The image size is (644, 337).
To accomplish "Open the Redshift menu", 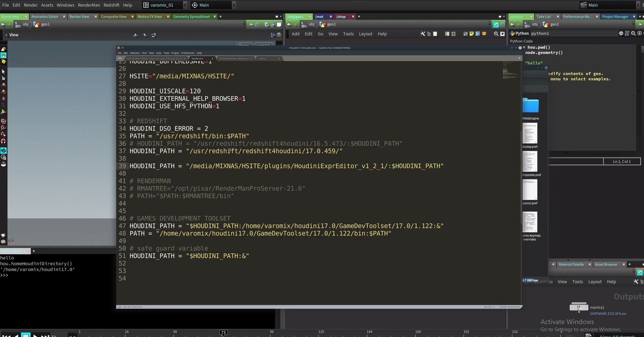I will click(111, 5).
